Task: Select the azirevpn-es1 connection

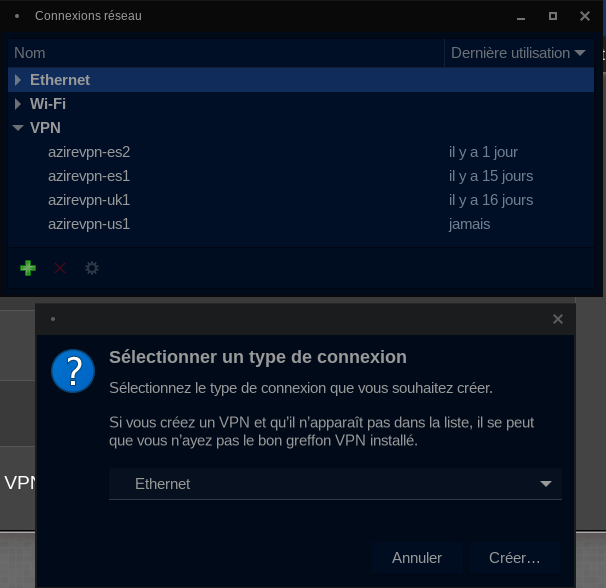Action: pyautogui.click(x=301, y=176)
